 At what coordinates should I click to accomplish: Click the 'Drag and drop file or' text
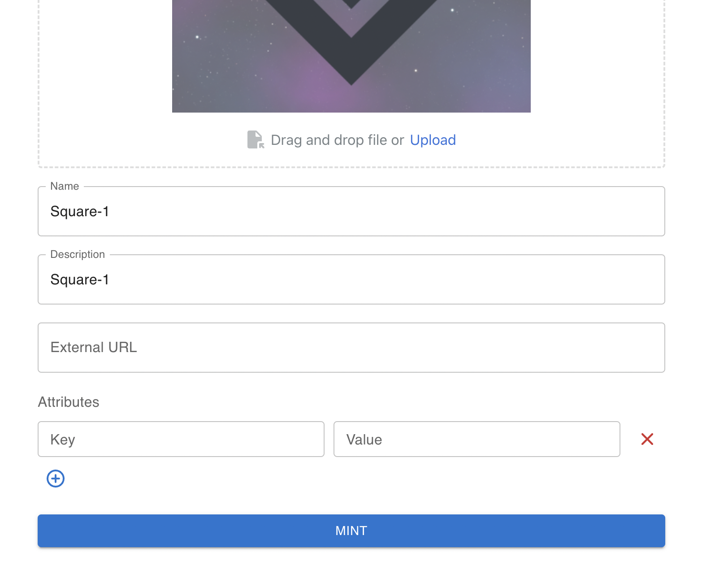click(337, 140)
